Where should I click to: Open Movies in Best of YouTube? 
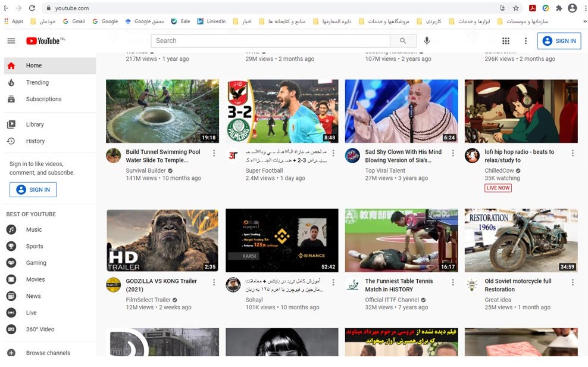pyautogui.click(x=50, y=279)
